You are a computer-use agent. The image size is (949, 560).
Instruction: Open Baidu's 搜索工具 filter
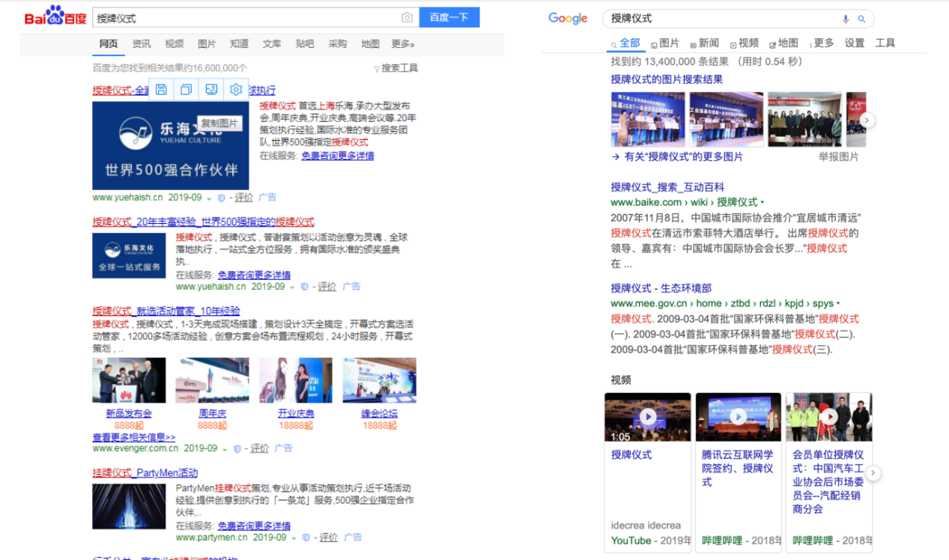(395, 68)
